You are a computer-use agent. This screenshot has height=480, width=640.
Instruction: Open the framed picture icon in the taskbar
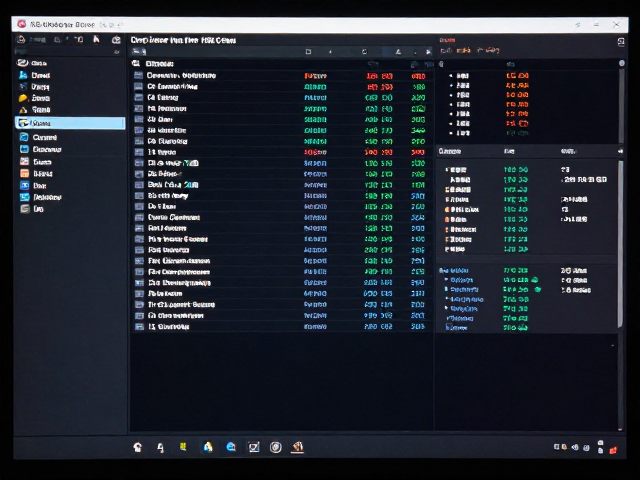point(253,447)
